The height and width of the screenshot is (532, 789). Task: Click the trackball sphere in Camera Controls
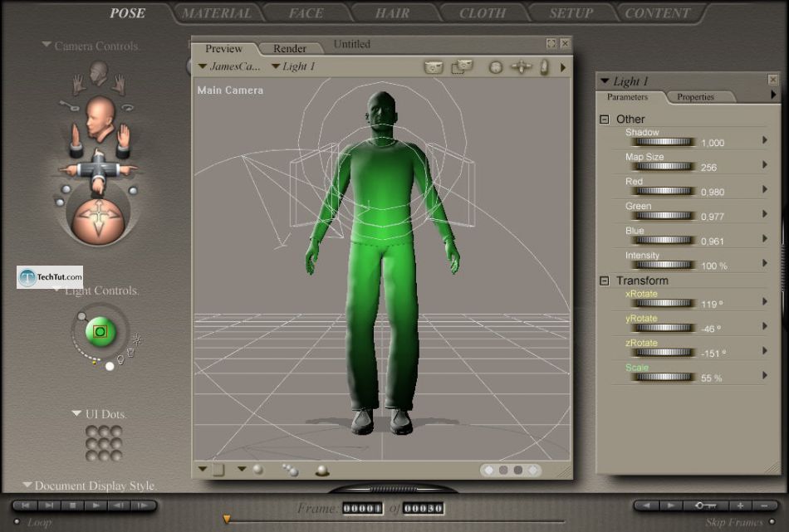point(96,218)
